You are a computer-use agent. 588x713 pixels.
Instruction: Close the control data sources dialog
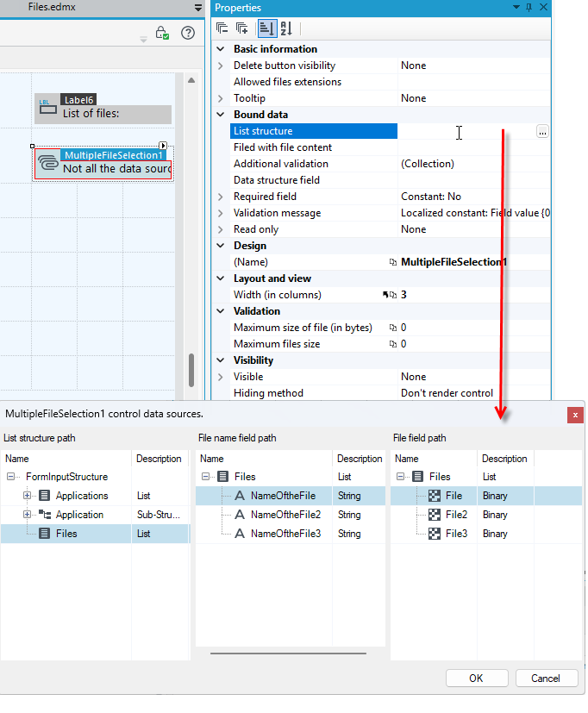tap(575, 415)
